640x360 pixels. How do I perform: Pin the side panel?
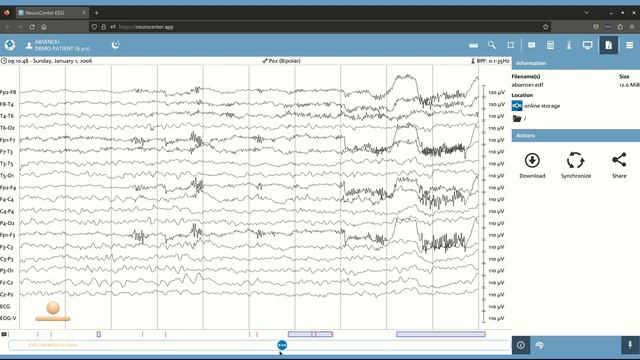[630, 345]
